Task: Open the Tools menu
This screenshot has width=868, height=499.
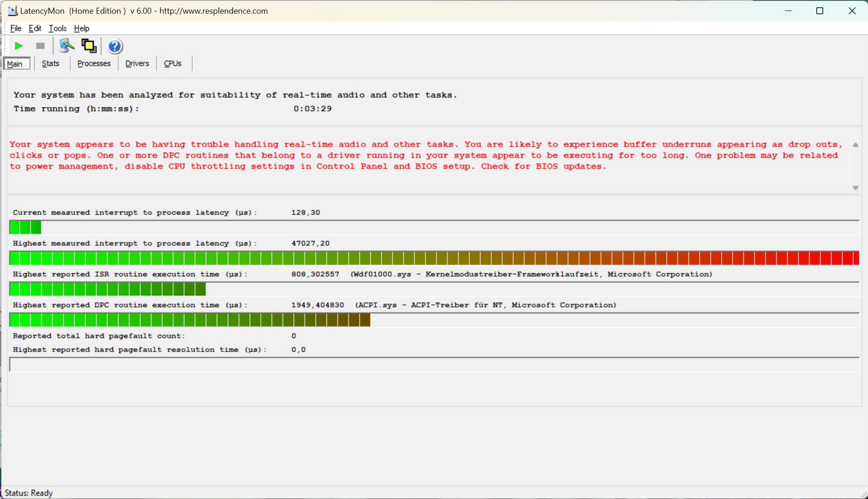Action: pos(58,28)
